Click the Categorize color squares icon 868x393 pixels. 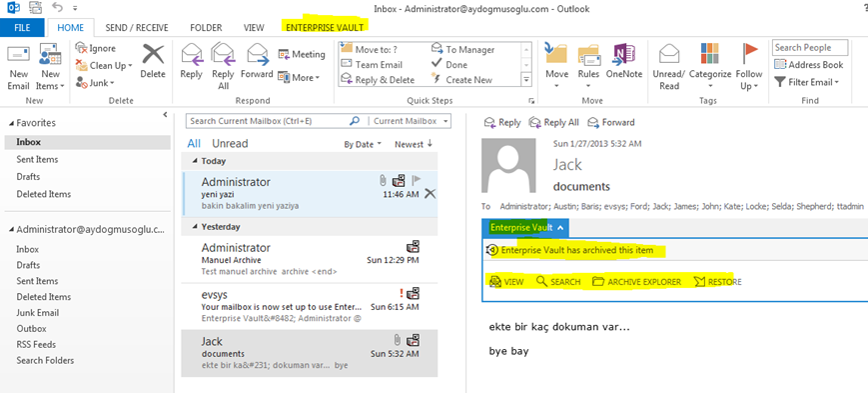709,54
